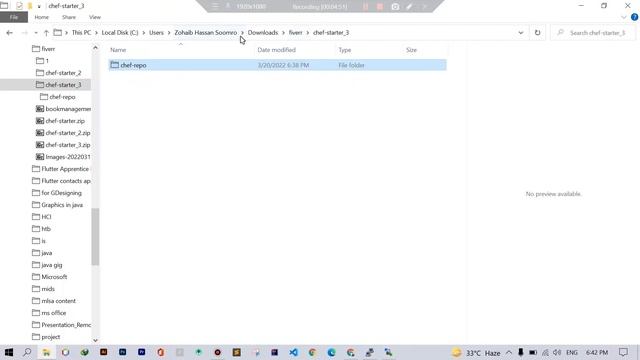640x360 pixels.
Task: Select Flutter Apprentice folder in tree
Action: coord(65,169)
